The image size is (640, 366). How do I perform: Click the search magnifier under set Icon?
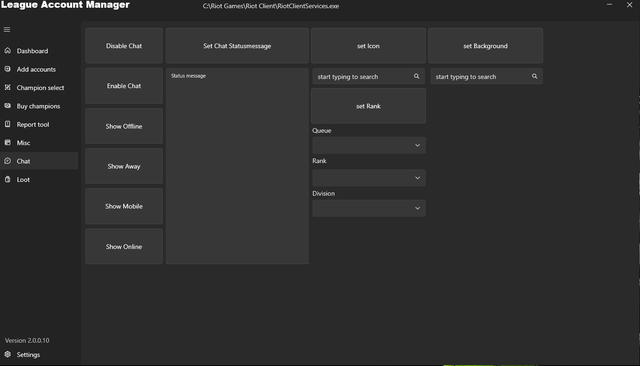coord(416,76)
